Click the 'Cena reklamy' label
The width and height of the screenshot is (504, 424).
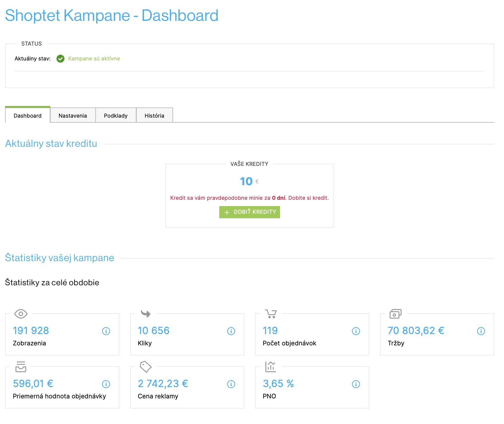(158, 396)
